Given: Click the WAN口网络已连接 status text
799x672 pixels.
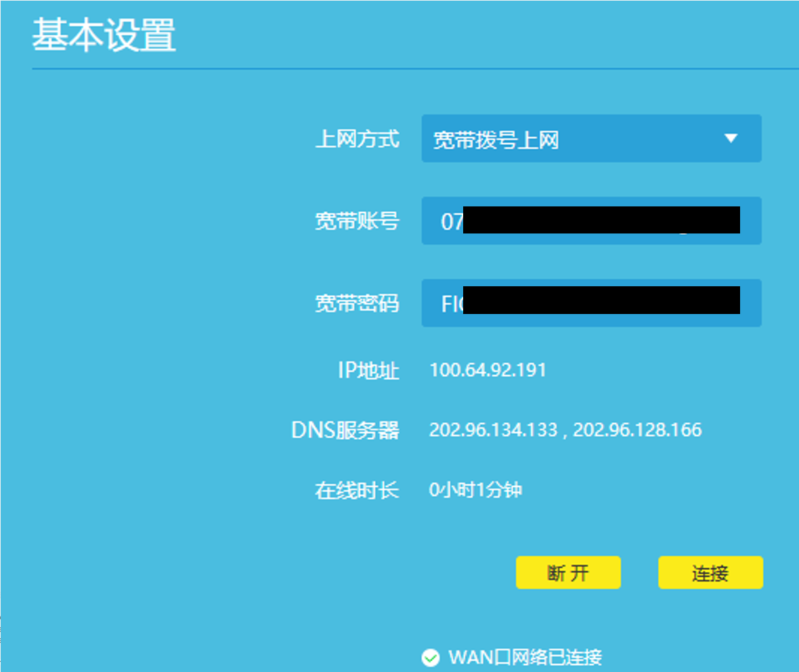Looking at the screenshot, I should click(x=525, y=656).
